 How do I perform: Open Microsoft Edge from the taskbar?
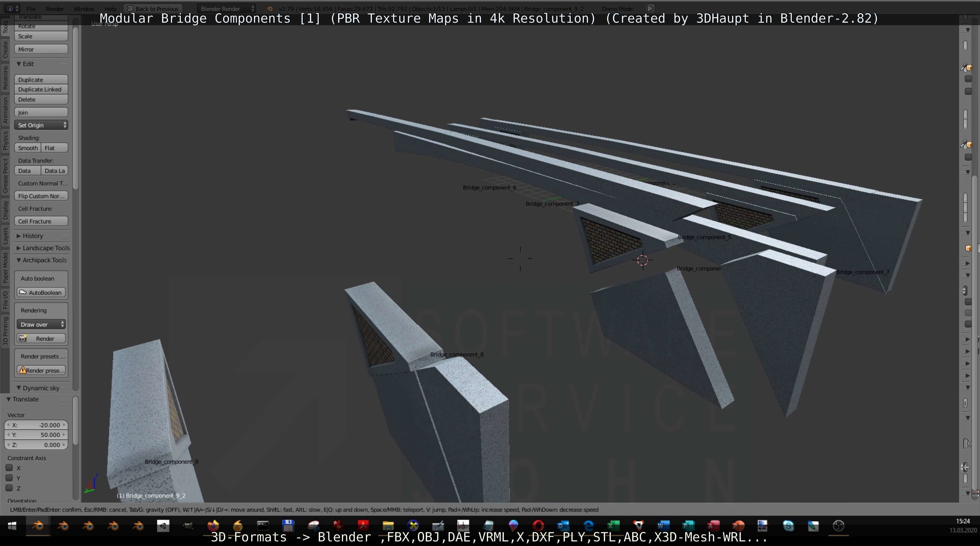(588, 526)
